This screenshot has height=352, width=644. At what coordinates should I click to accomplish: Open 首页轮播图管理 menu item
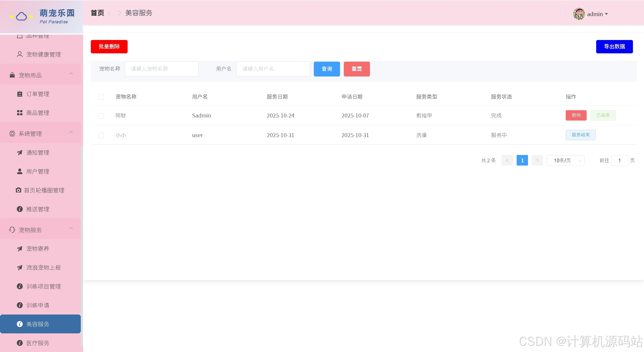tap(40, 190)
